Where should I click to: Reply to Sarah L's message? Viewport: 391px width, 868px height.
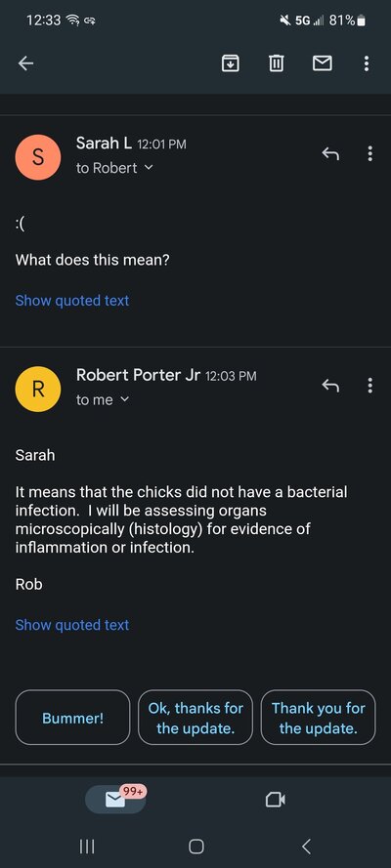tap(330, 154)
